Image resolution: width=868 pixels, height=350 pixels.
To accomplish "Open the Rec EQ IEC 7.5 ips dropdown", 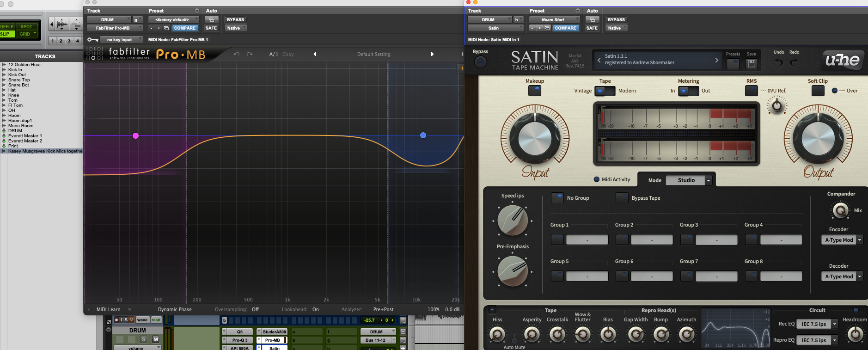I will coord(817,324).
